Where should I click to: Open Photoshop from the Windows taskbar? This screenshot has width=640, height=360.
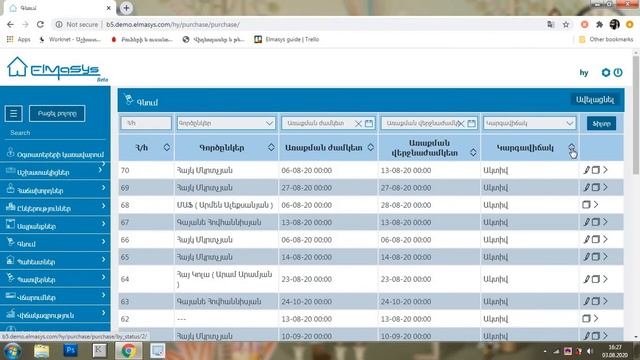(71, 350)
